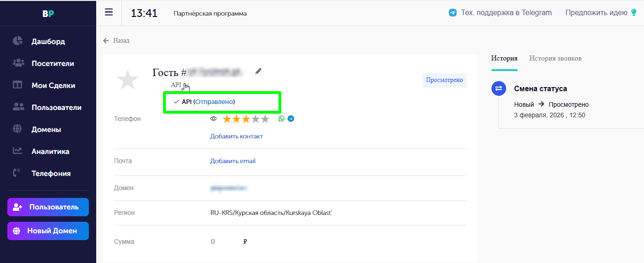
Task: Click Добавить контакт link
Action: pos(236,136)
